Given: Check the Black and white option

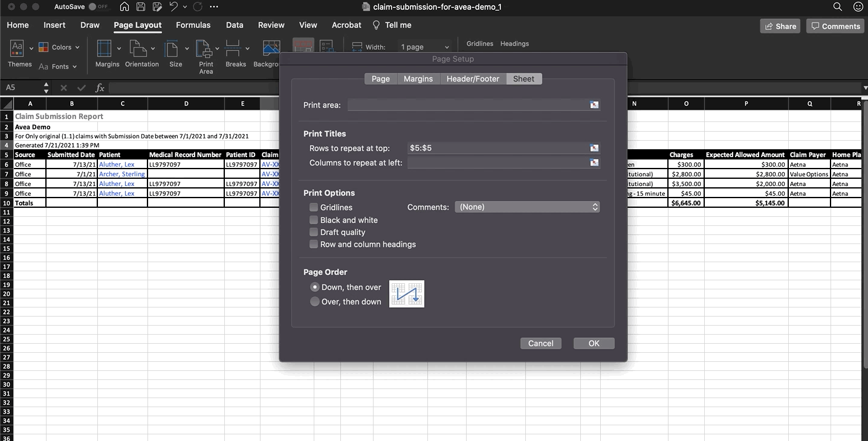Looking at the screenshot, I should click(314, 220).
